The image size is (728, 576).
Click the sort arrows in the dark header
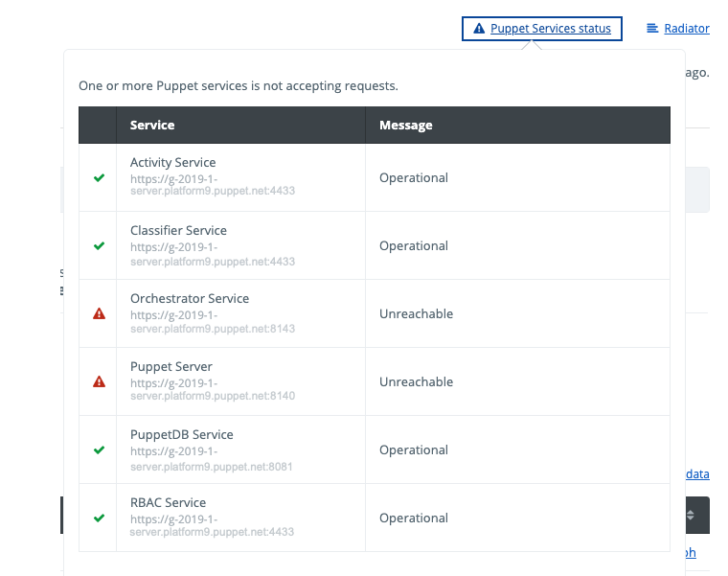[x=691, y=516]
